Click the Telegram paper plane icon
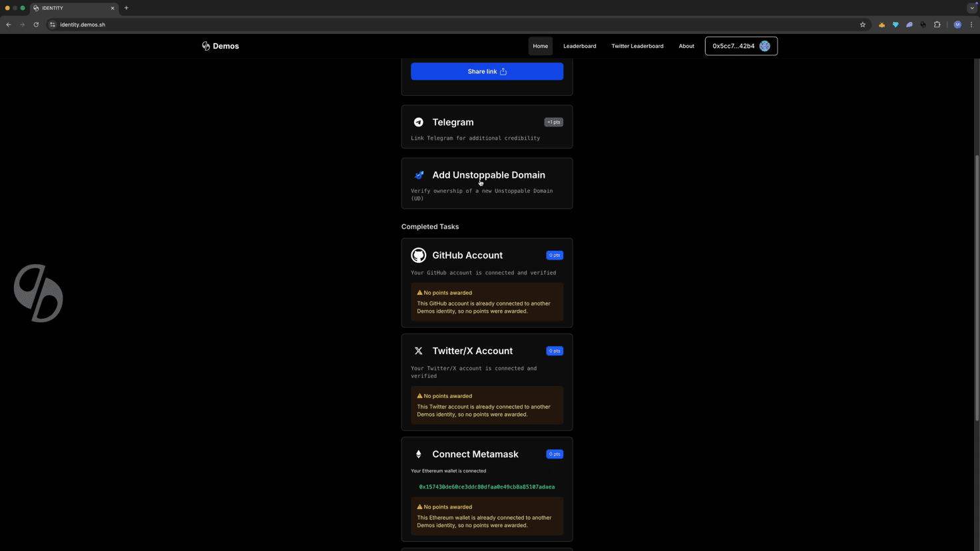 [x=419, y=122]
